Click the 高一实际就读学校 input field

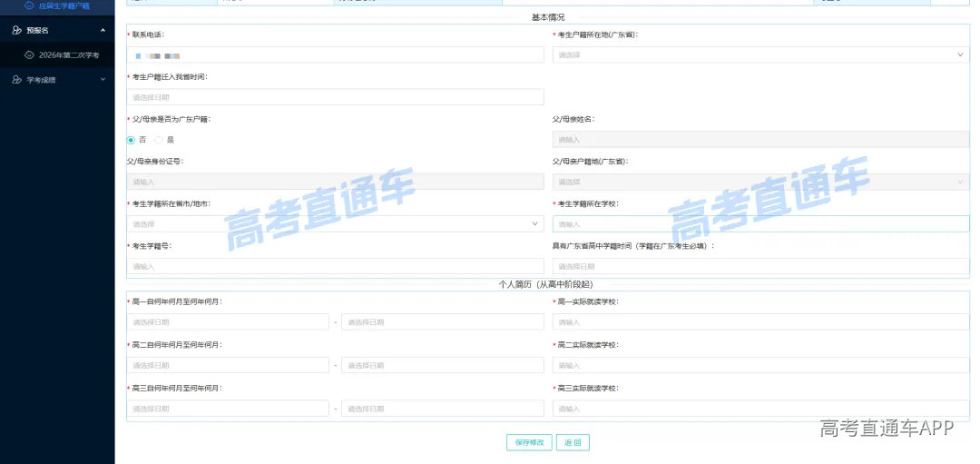pyautogui.click(x=760, y=322)
